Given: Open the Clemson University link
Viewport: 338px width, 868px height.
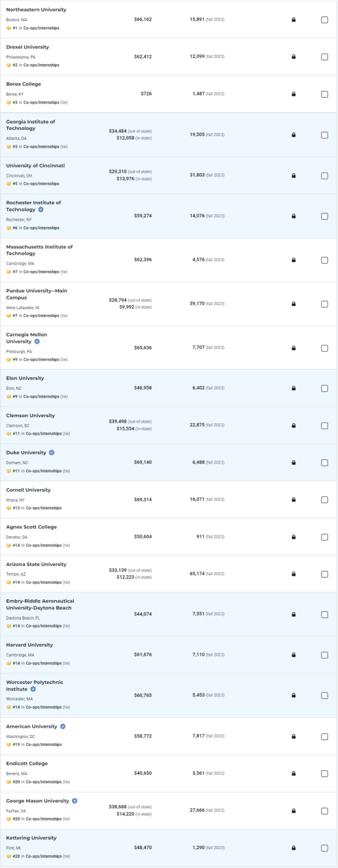Looking at the screenshot, I should point(31,415).
